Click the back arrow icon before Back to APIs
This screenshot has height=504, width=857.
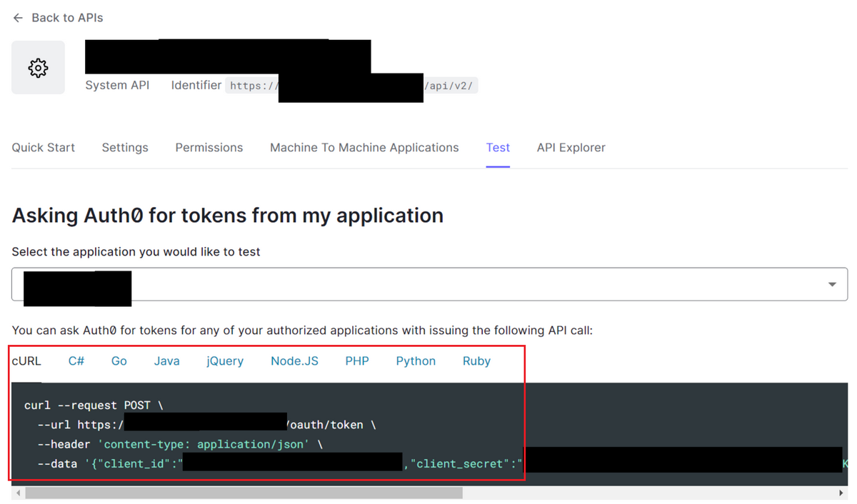pos(18,18)
